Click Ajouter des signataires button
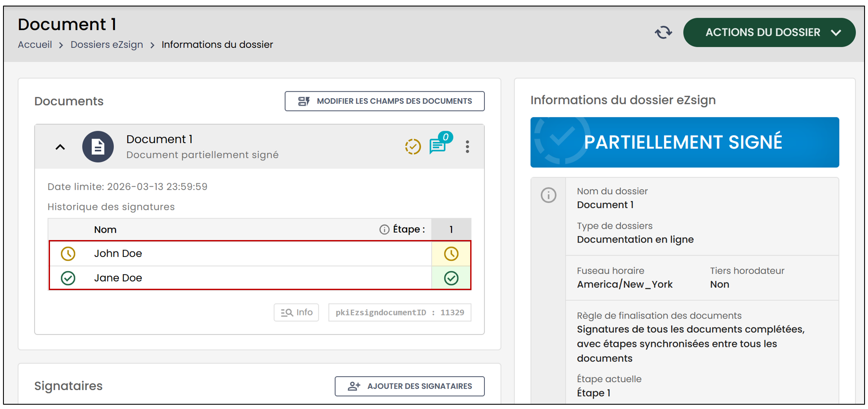This screenshot has width=868, height=409. (x=409, y=386)
